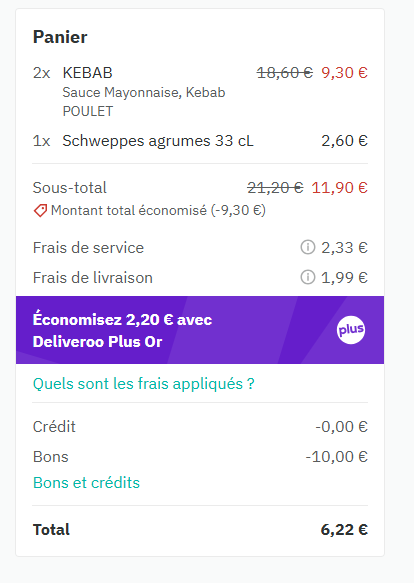Open 'Quels sont les frais appliqués ?' link
The image size is (414, 583).
pyautogui.click(x=144, y=384)
